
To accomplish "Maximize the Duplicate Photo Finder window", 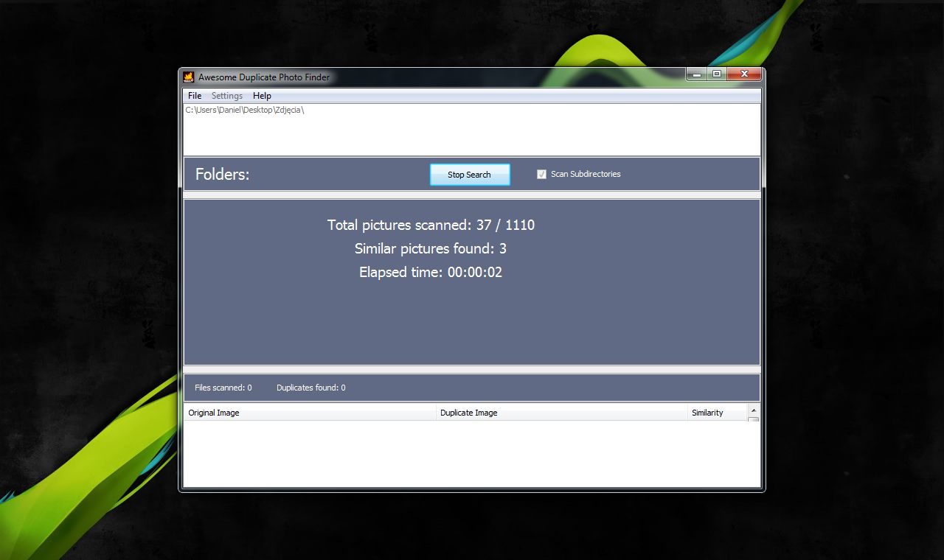I will coord(716,74).
